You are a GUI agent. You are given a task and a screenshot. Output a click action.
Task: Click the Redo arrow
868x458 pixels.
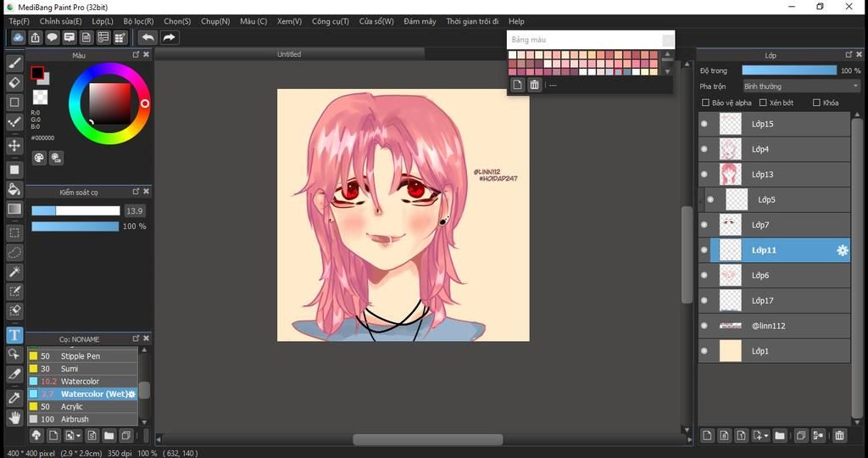tap(170, 37)
